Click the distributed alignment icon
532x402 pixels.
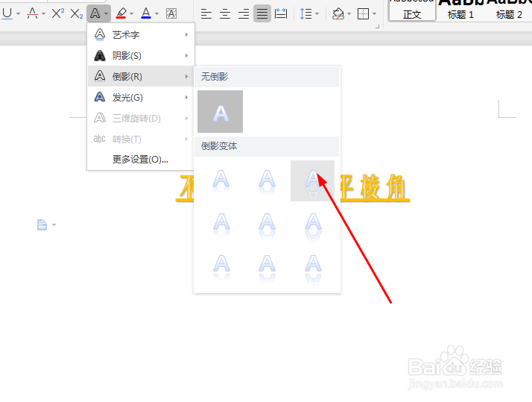point(281,13)
